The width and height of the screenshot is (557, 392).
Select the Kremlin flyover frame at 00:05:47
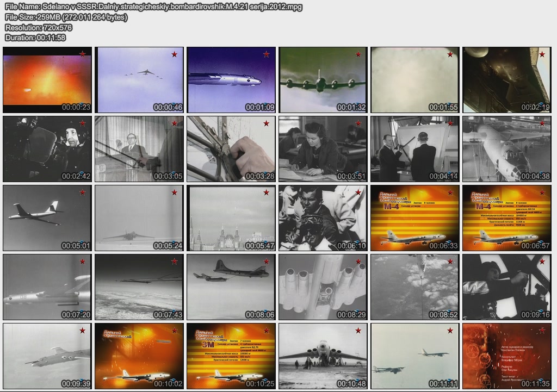[231, 217]
